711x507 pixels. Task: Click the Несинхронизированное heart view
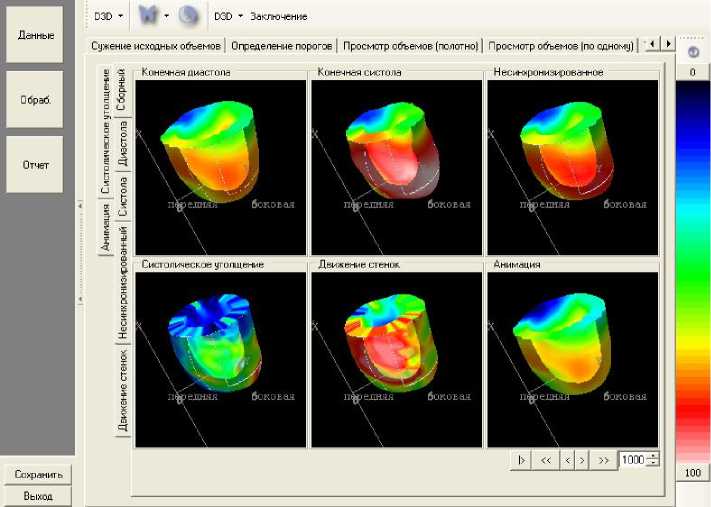(x=572, y=167)
